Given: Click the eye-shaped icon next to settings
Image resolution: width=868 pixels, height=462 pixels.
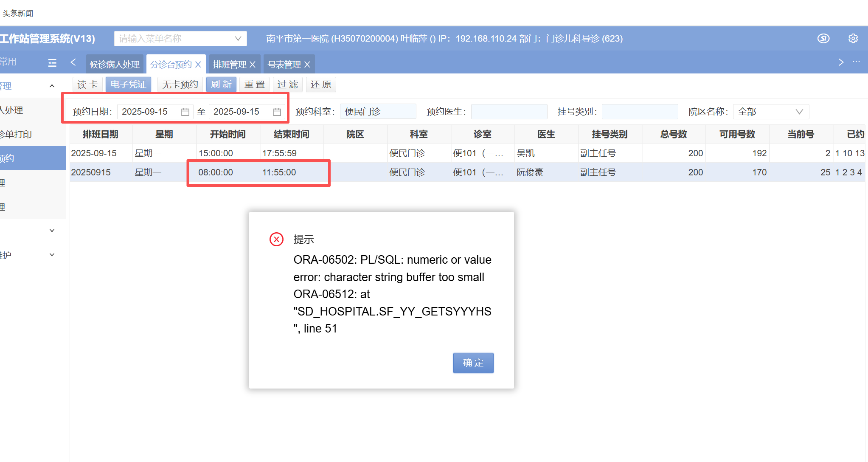Looking at the screenshot, I should pos(823,39).
